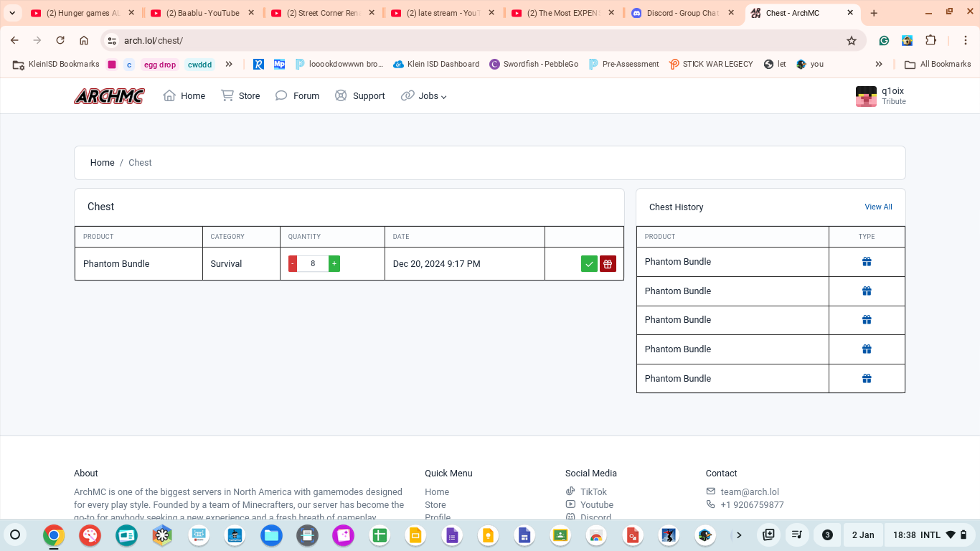The height and width of the screenshot is (551, 980).
Task: Open the Forum page
Action: pos(297,96)
